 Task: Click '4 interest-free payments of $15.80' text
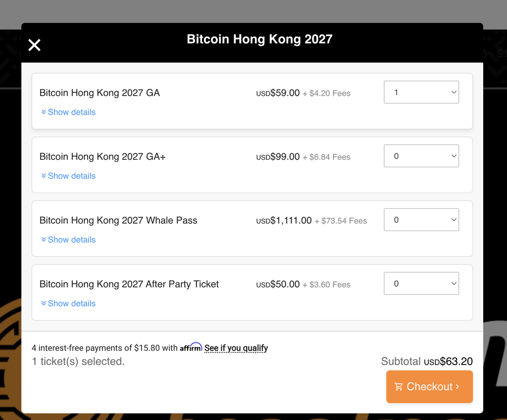96,348
